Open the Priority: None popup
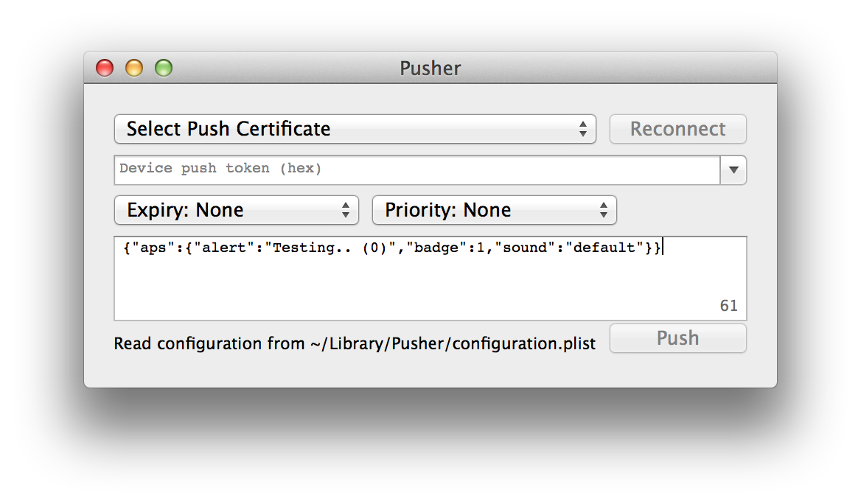Image resolution: width=861 pixels, height=504 pixels. (494, 210)
